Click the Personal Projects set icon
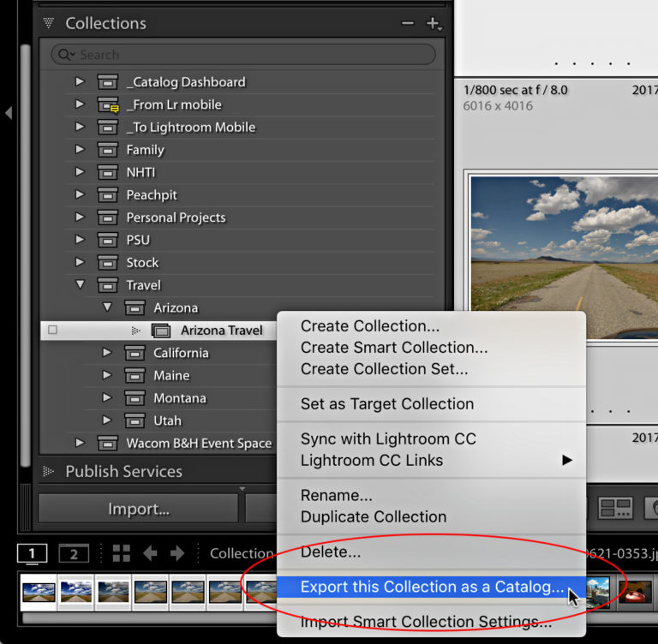658x644 pixels. coord(108,218)
